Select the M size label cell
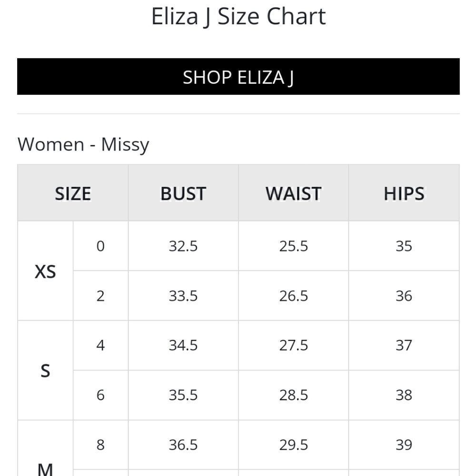 click(x=45, y=449)
